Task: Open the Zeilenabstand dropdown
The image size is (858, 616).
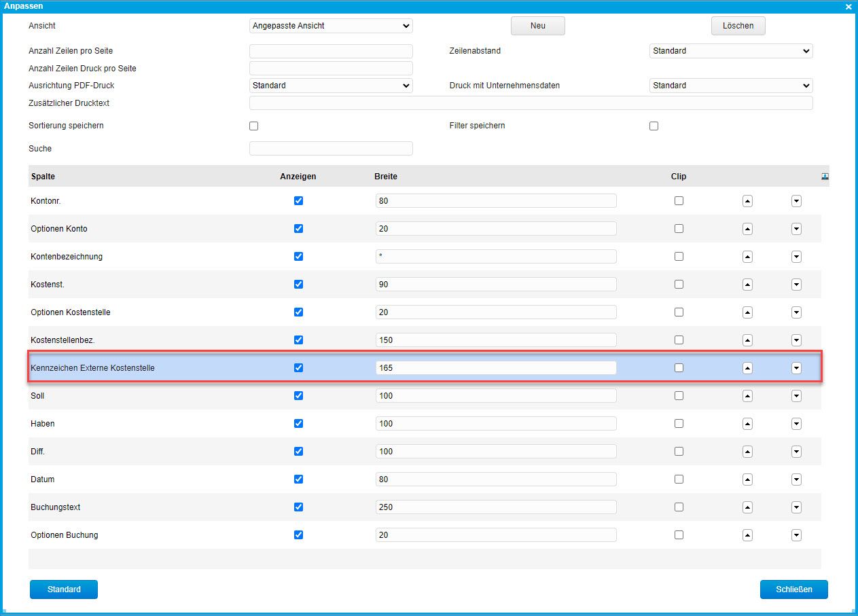Action: coord(731,51)
